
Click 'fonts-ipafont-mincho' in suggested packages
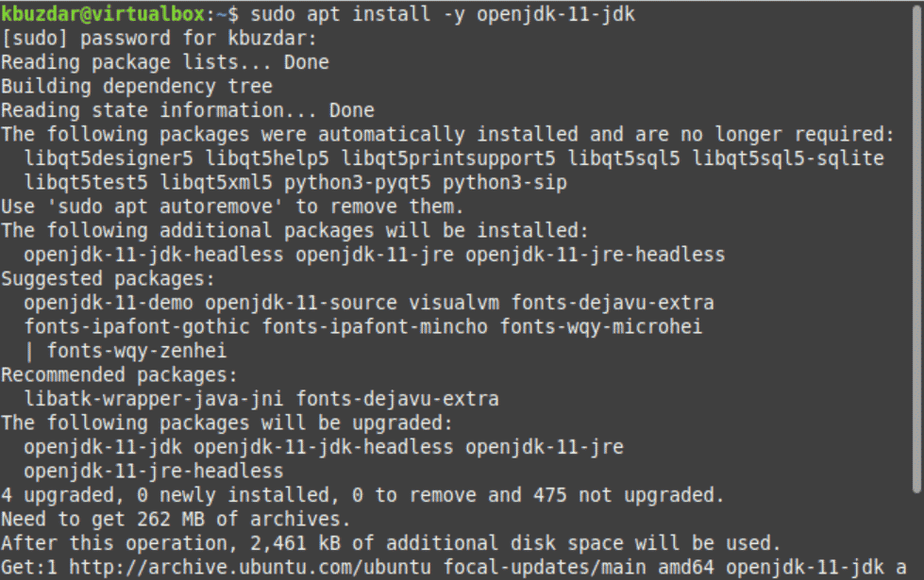(x=375, y=327)
